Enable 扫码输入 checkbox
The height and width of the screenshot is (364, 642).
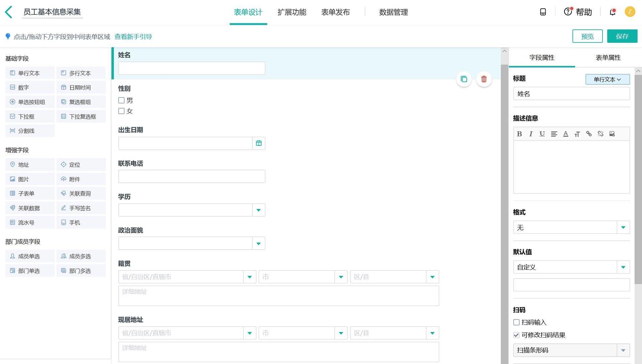(x=516, y=322)
